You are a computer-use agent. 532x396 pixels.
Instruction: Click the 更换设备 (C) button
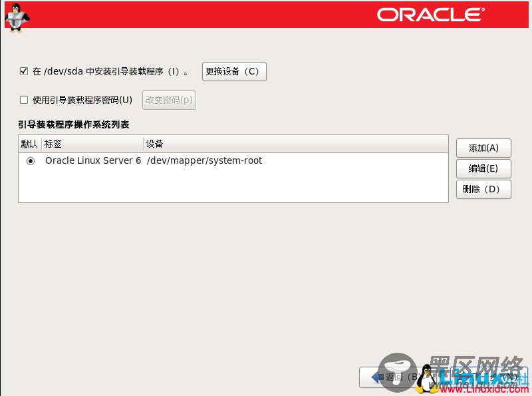tap(234, 71)
